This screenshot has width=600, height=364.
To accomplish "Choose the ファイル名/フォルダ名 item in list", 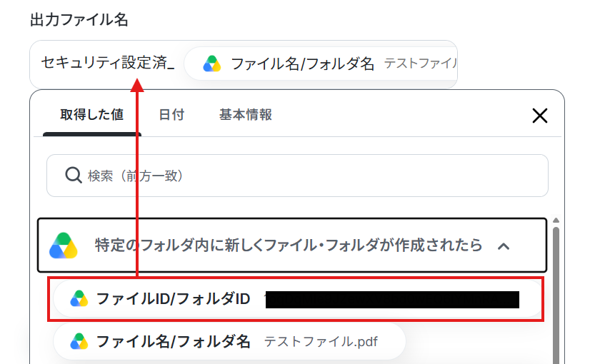I will pyautogui.click(x=229, y=341).
